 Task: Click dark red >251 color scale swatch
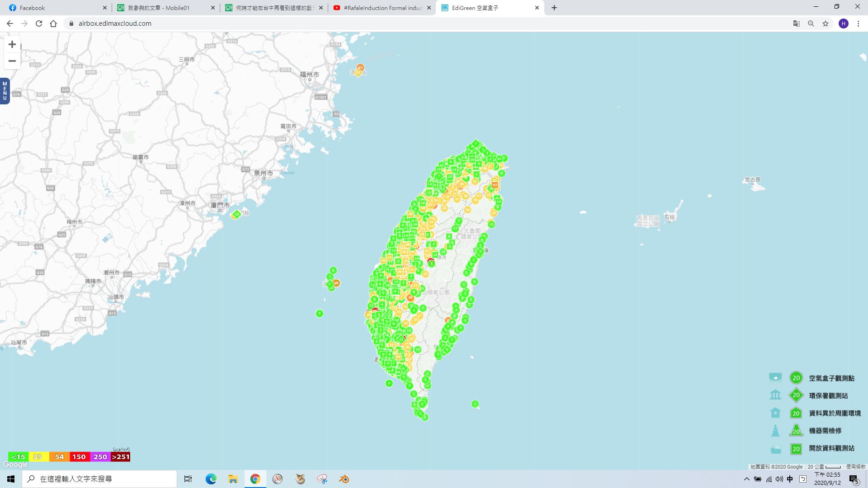click(x=120, y=457)
